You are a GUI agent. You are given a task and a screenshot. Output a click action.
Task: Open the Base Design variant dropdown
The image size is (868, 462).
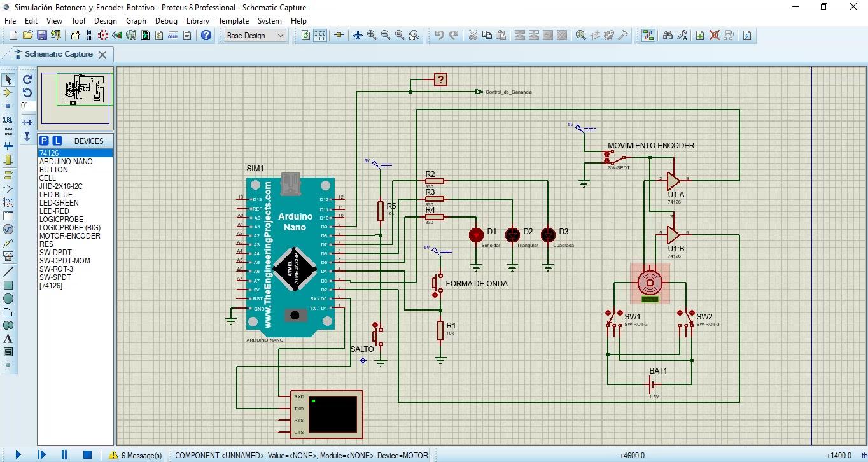click(x=256, y=36)
